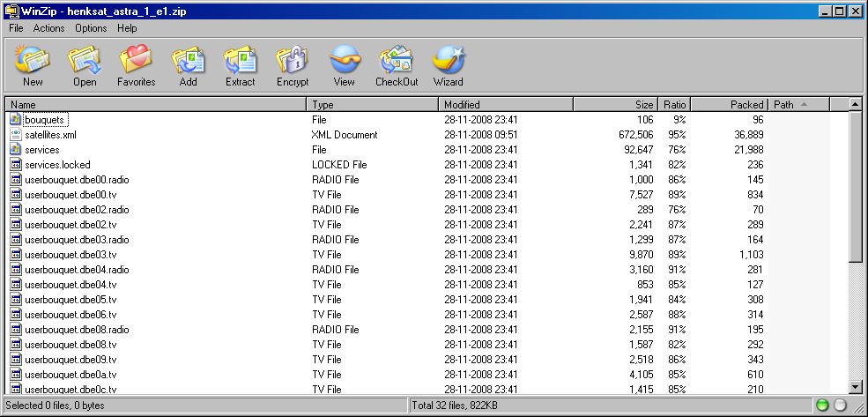Click the Open archive toolbar icon
The image size is (868, 417).
84,60
